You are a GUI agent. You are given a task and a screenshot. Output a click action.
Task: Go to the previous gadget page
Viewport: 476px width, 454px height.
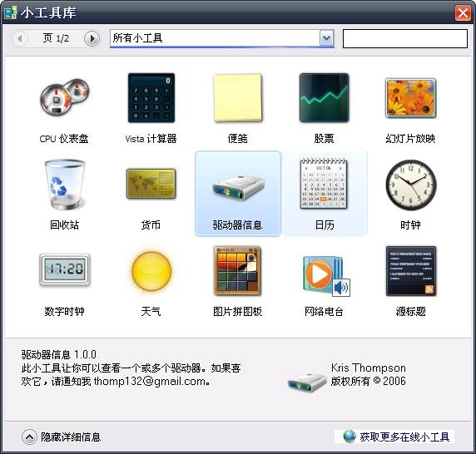coord(20,38)
